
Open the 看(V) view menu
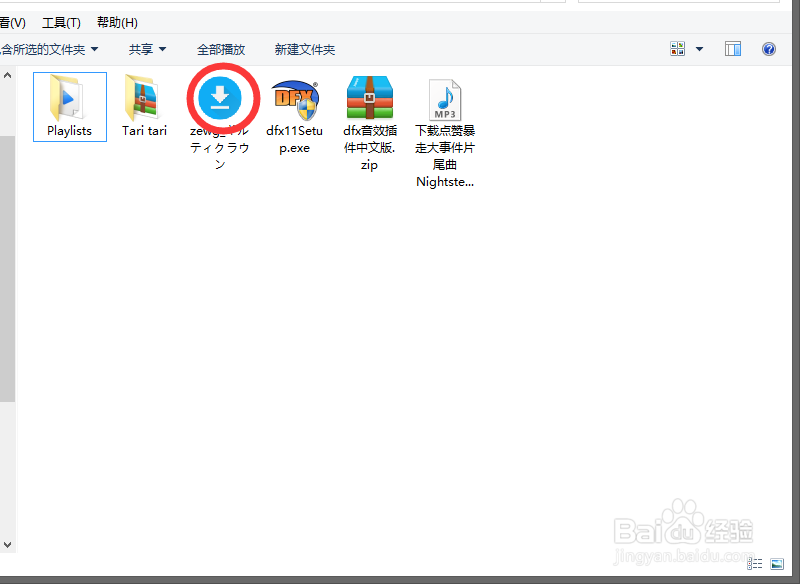[x=13, y=23]
